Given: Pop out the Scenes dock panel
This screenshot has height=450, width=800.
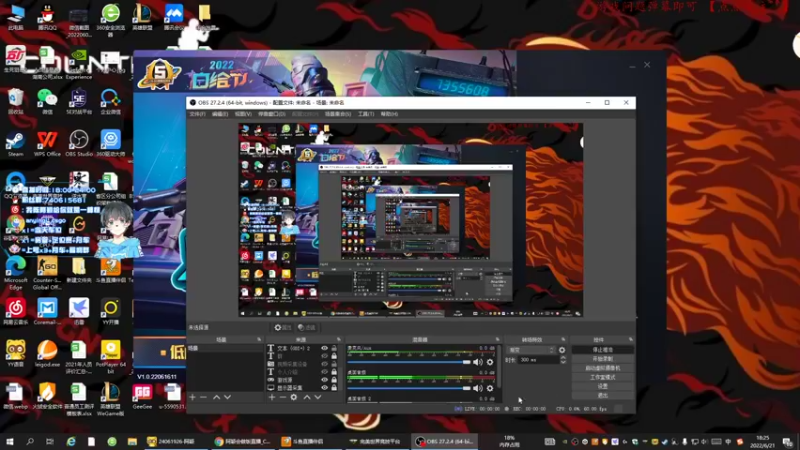Looking at the screenshot, I should [x=259, y=339].
